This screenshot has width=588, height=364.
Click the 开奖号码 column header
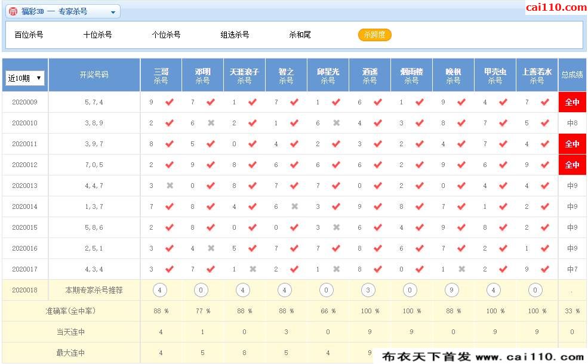pyautogui.click(x=94, y=75)
